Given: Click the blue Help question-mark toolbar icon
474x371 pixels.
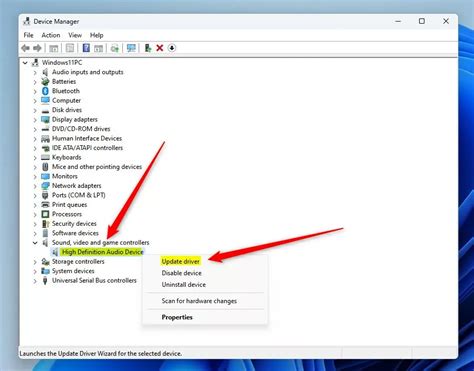Looking at the screenshot, I should click(86, 48).
